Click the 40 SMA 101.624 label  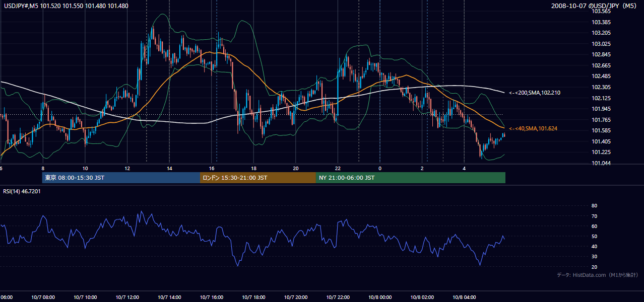pos(533,129)
